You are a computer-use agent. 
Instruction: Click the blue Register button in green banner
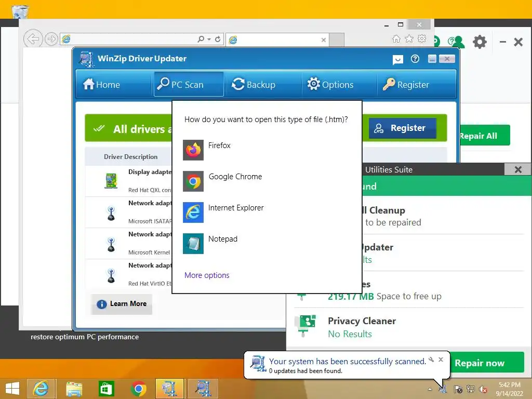(403, 128)
